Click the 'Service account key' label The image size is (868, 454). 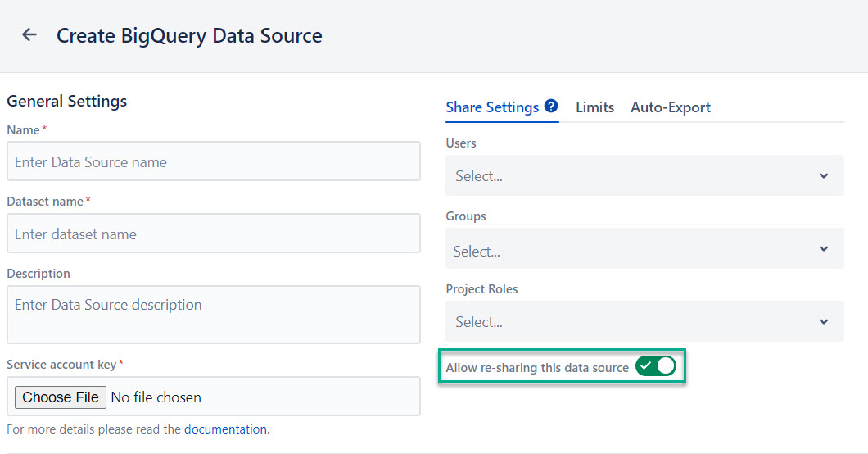(61, 365)
